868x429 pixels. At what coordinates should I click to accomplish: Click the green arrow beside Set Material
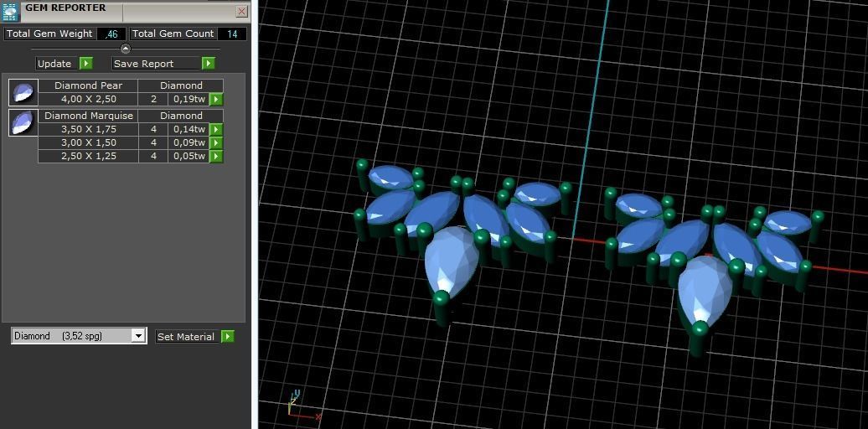point(228,336)
